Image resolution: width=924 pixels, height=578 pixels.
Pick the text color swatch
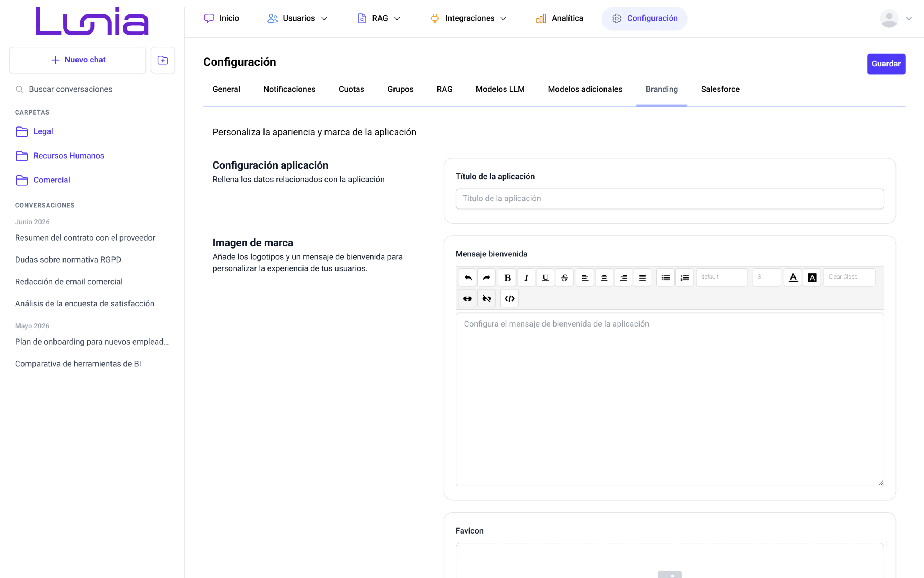pos(793,277)
